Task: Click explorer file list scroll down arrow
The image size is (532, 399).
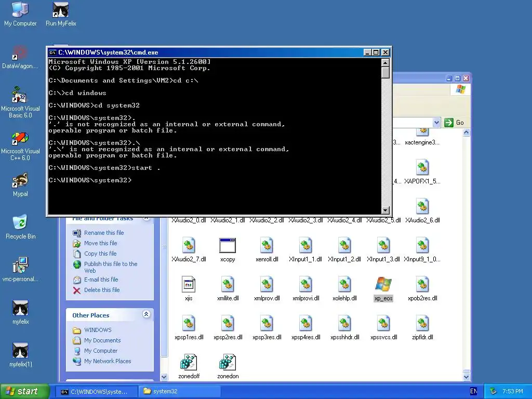Action: (467, 377)
